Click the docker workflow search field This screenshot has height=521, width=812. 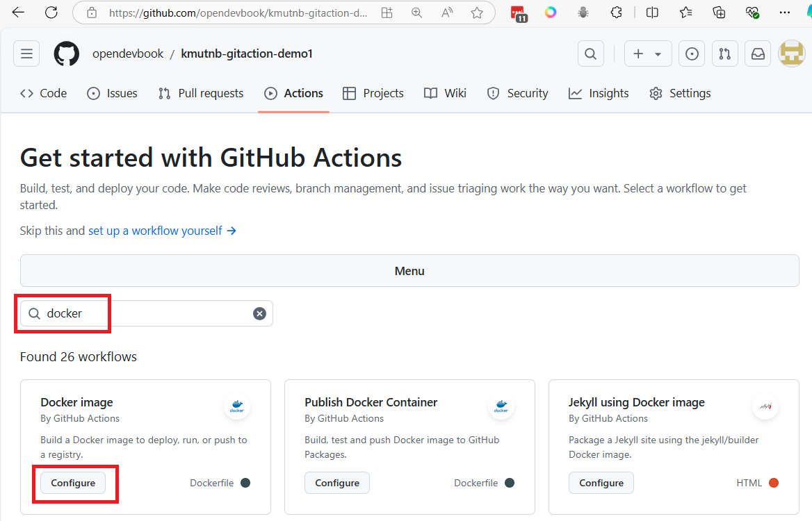click(146, 313)
